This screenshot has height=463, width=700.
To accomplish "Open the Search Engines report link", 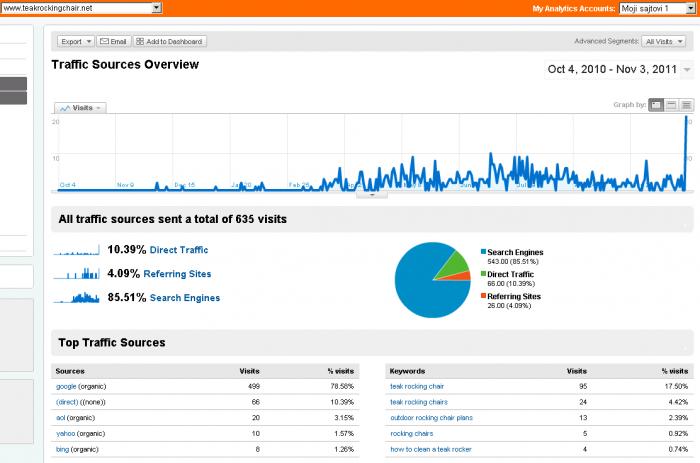I will click(x=185, y=298).
